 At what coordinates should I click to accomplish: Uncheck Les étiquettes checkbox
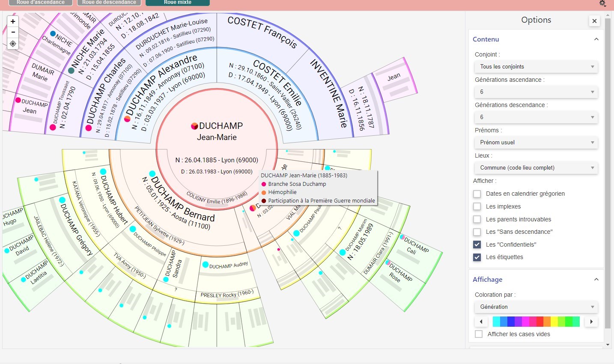(477, 257)
